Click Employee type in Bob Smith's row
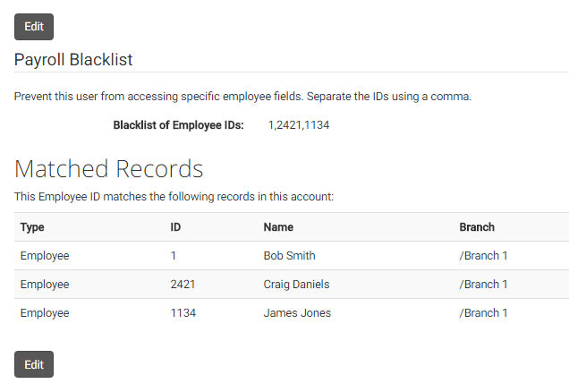Viewport: 569px width, 392px height. [45, 256]
